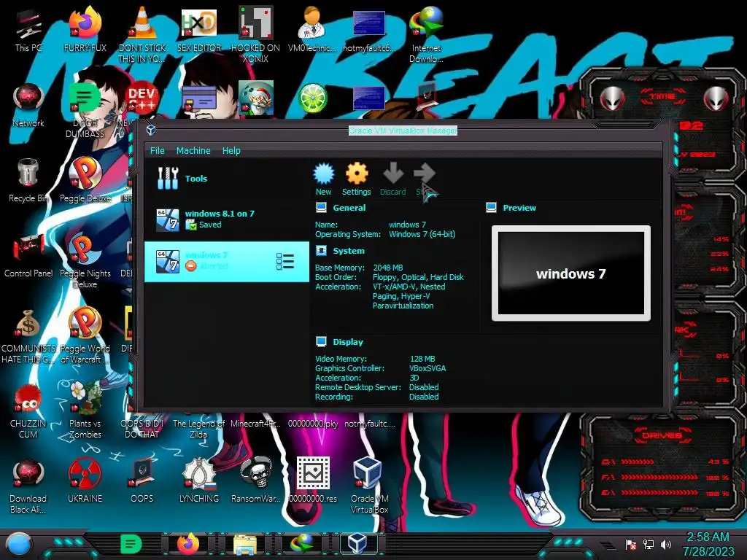This screenshot has width=747, height=560.
Task: Open Peggle Nights Deluxe shortcut
Action: [x=85, y=261]
